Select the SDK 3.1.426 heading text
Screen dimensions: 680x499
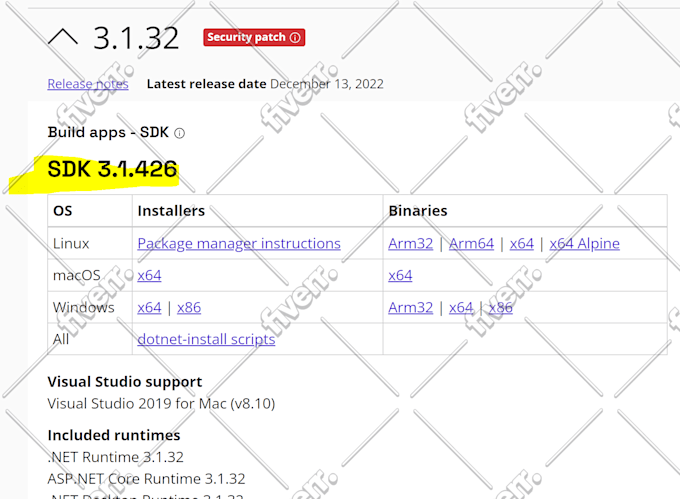(x=113, y=169)
